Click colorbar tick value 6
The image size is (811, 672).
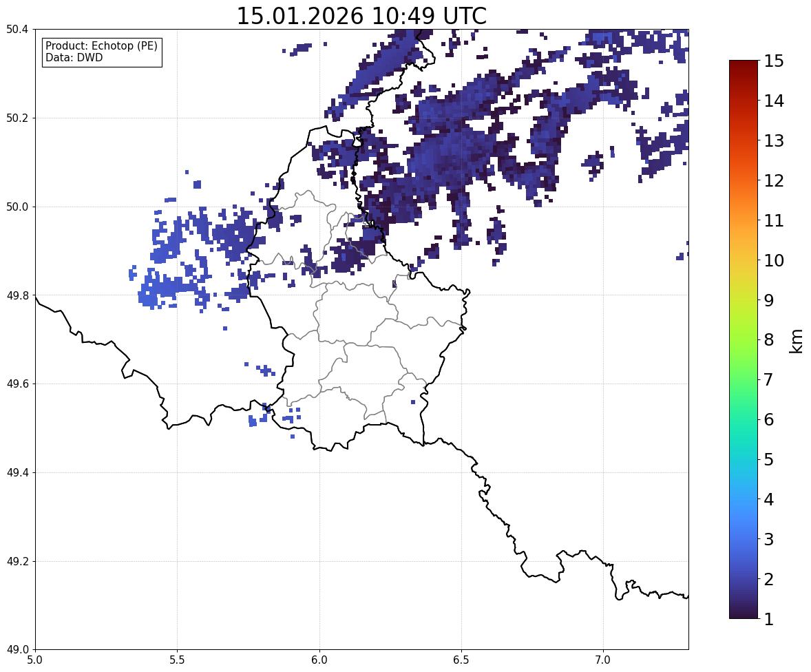point(769,419)
